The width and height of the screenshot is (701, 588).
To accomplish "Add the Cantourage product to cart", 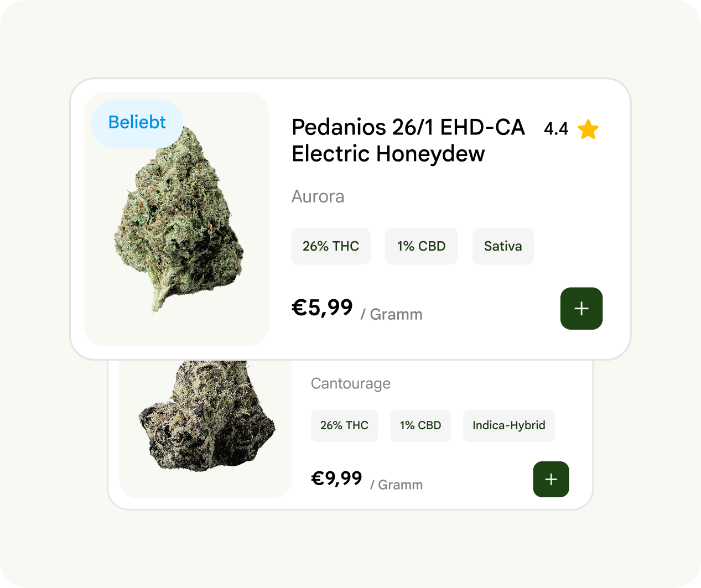I will tap(551, 479).
